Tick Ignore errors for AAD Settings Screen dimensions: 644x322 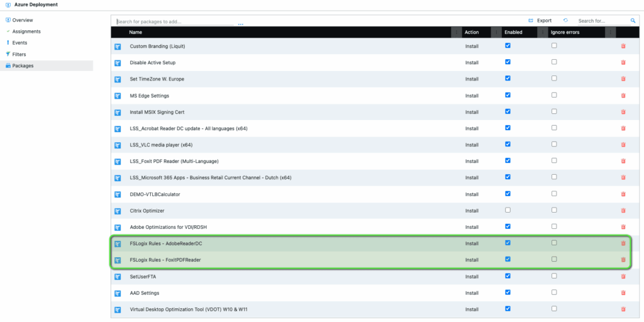[x=554, y=292]
